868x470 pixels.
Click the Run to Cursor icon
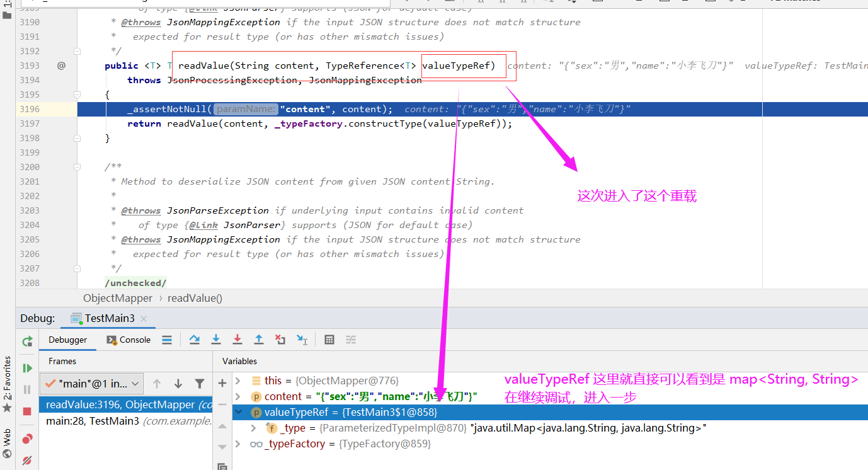[302, 340]
